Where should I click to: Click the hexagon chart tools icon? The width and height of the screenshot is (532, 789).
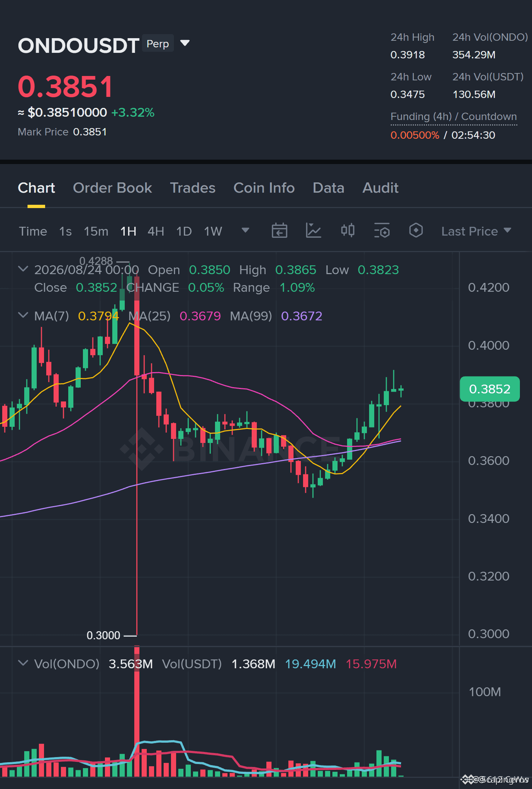coord(416,230)
